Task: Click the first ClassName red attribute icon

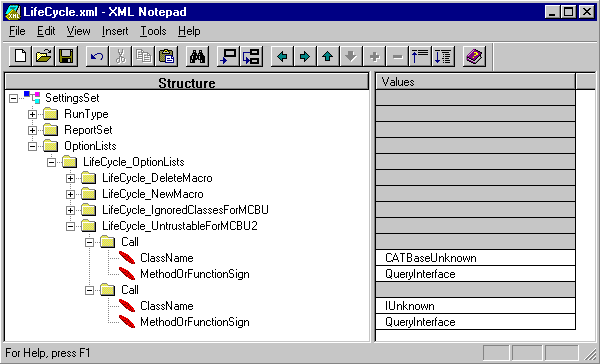Action: pyautogui.click(x=127, y=258)
